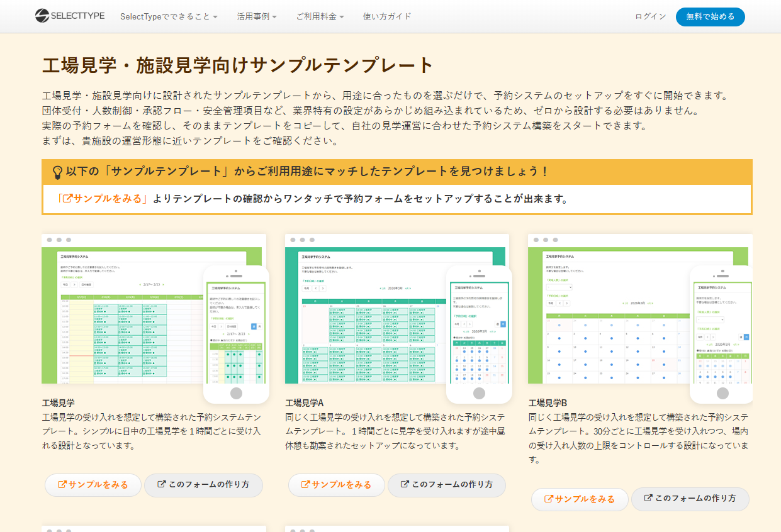The height and width of the screenshot is (532, 781).
Task: Click the SELECTTYPE logo icon
Action: tap(42, 16)
